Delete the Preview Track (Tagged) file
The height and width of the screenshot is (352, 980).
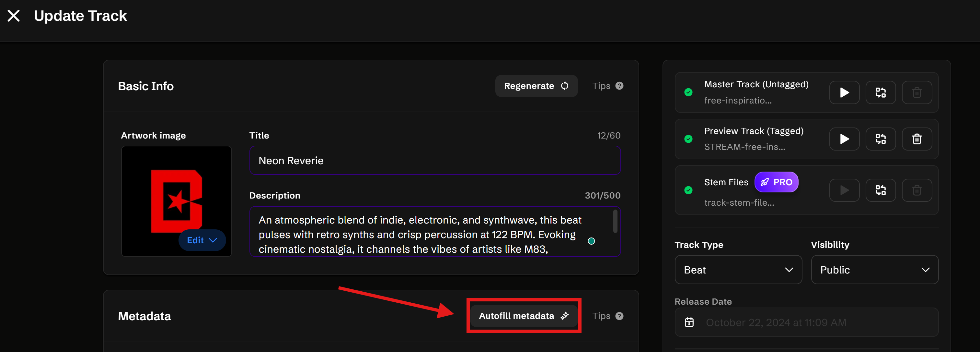point(917,139)
